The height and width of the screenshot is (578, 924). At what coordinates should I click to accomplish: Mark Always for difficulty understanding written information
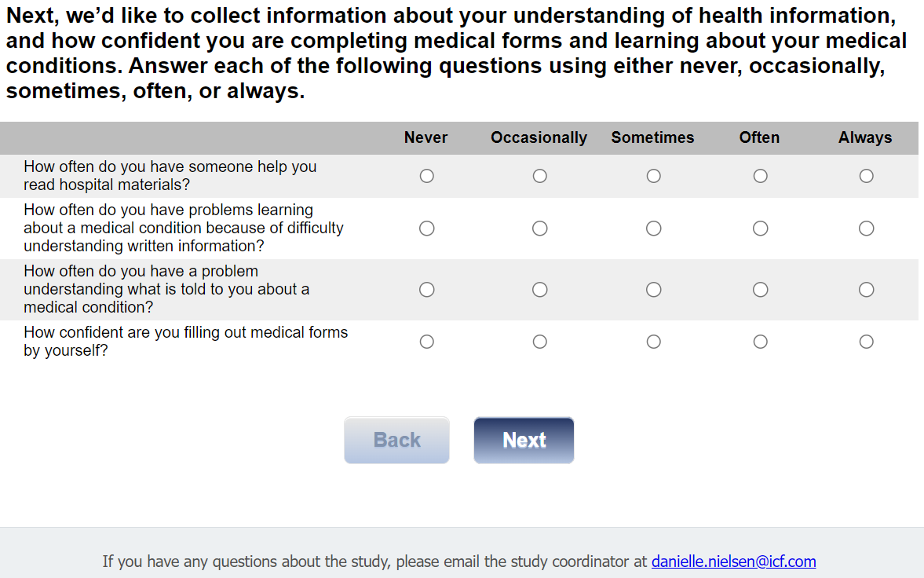866,229
